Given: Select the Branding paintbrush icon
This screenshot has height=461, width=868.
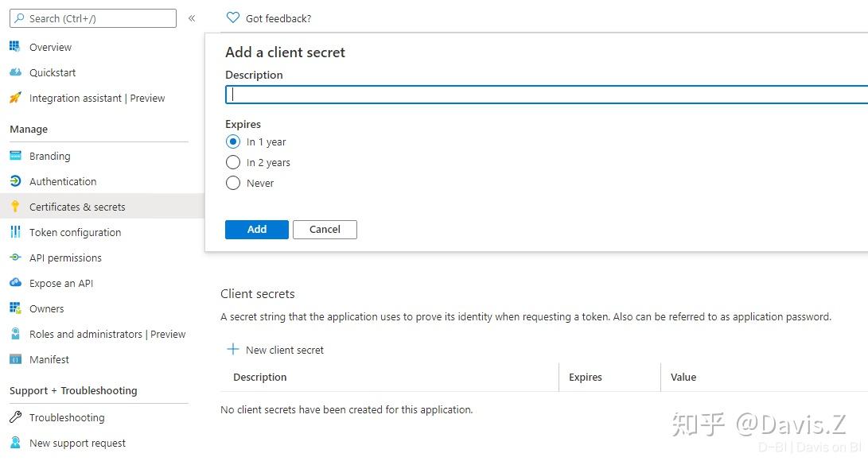Looking at the screenshot, I should point(16,156).
